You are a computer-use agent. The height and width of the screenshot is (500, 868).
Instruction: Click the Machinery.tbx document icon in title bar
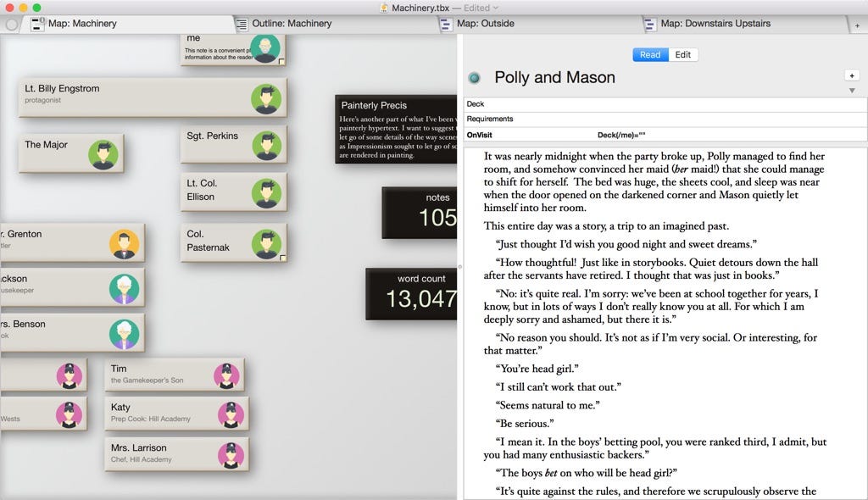[385, 8]
